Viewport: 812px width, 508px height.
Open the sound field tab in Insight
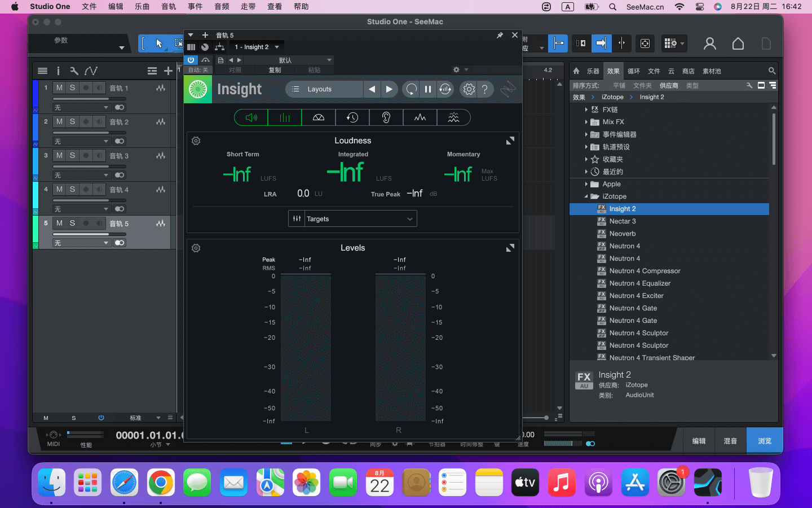pos(319,117)
